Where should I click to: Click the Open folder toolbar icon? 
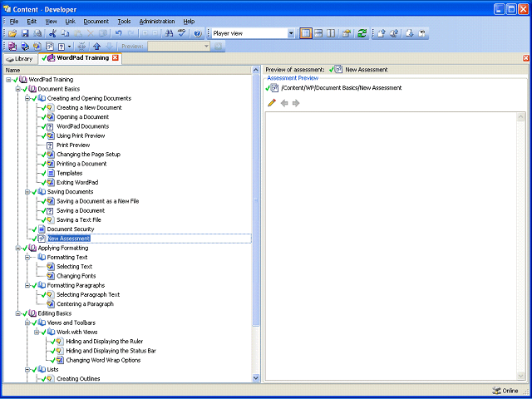tap(12, 33)
